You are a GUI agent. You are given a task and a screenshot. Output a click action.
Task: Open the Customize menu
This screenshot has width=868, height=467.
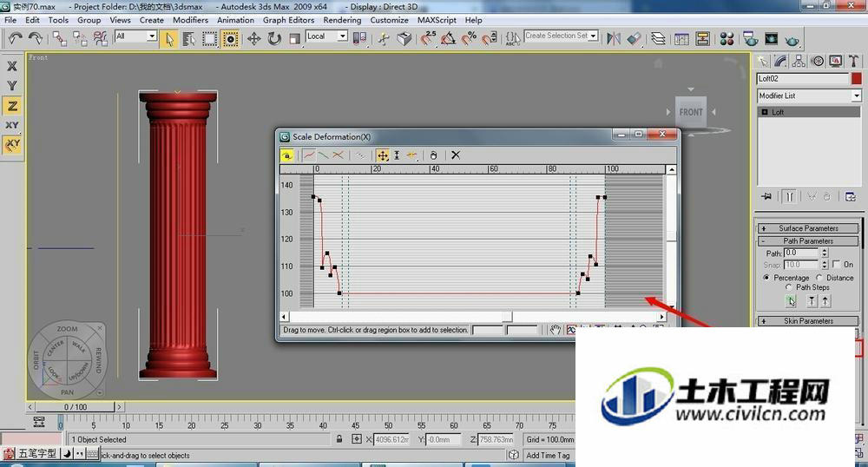point(389,20)
